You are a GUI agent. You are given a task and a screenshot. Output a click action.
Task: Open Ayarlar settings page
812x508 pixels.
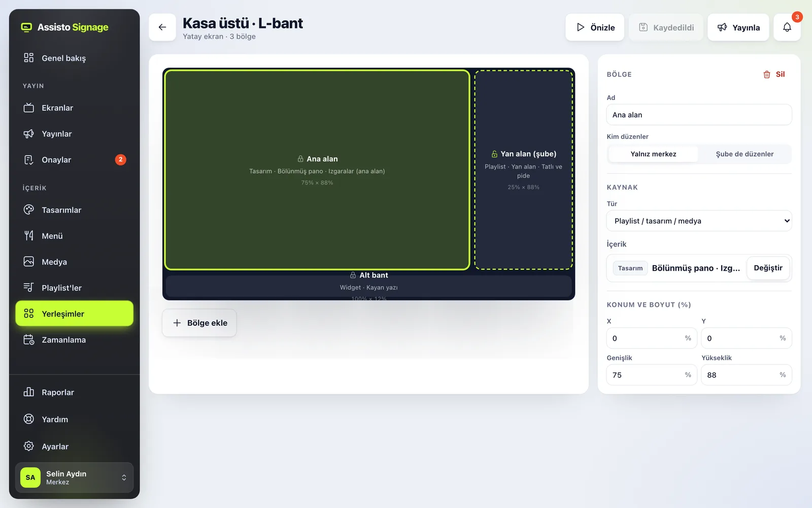(x=74, y=446)
